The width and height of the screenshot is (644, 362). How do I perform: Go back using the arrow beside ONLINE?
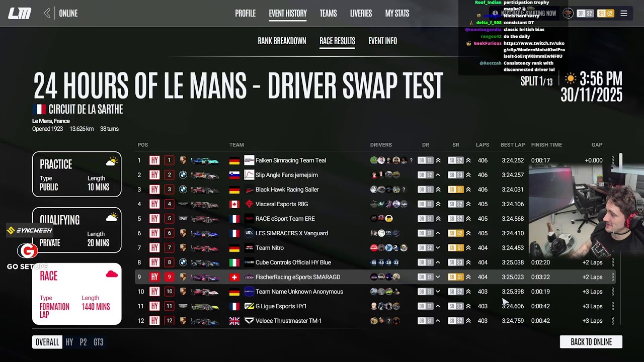pyautogui.click(x=47, y=14)
